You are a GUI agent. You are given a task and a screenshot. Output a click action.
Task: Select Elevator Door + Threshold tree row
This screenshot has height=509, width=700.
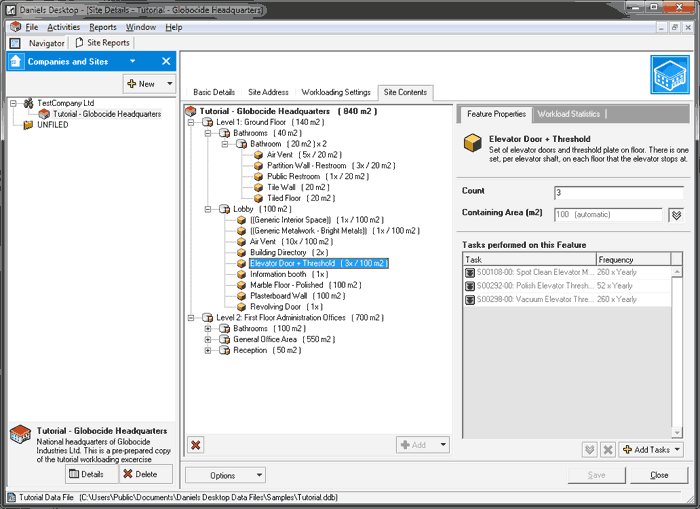tap(318, 263)
